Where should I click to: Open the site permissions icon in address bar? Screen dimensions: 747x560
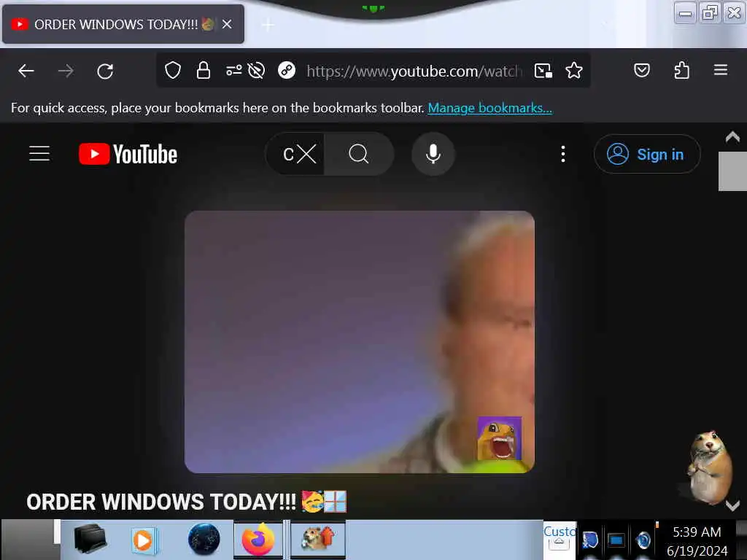[233, 71]
